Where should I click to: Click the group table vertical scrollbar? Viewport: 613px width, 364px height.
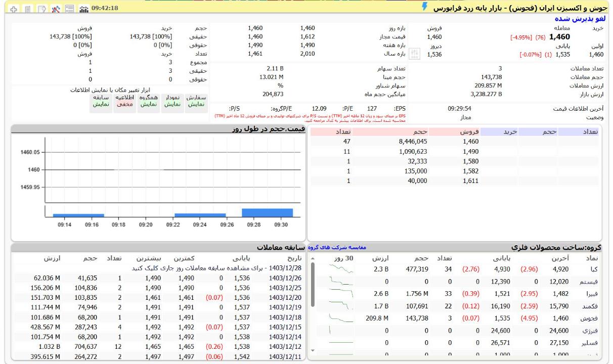tap(313, 283)
